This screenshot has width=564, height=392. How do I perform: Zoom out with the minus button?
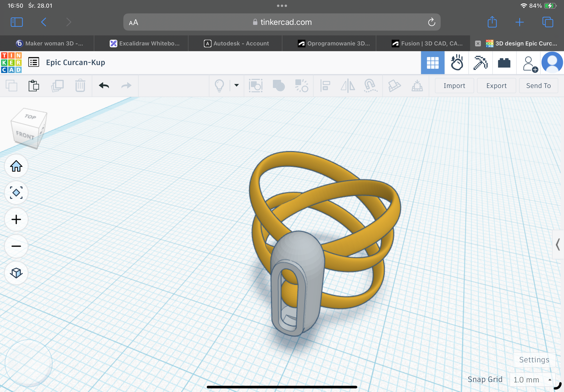pyautogui.click(x=16, y=246)
